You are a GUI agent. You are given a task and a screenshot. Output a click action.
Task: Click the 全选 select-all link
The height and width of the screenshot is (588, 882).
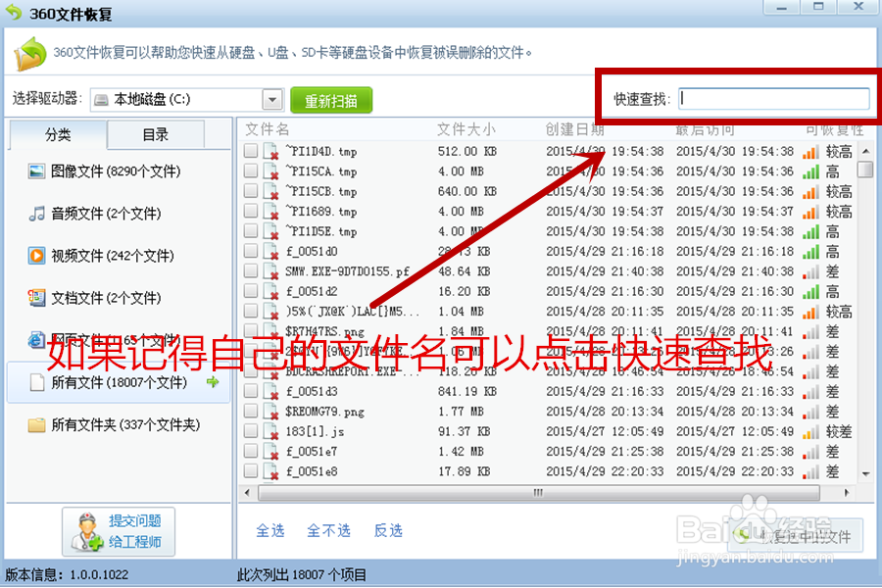pyautogui.click(x=270, y=530)
